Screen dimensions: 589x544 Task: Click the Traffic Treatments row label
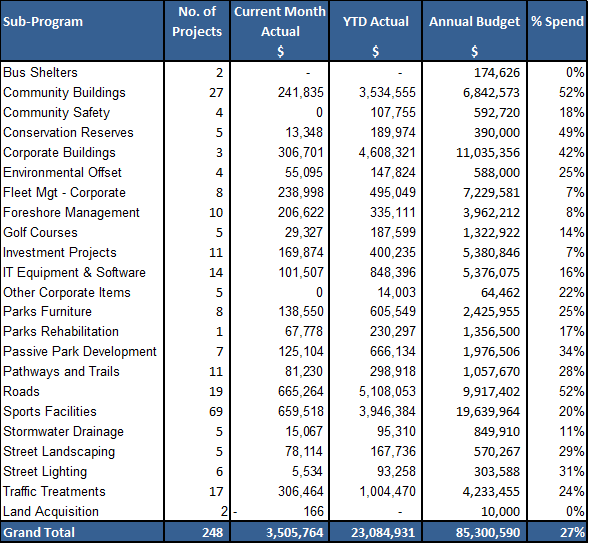tap(54, 491)
